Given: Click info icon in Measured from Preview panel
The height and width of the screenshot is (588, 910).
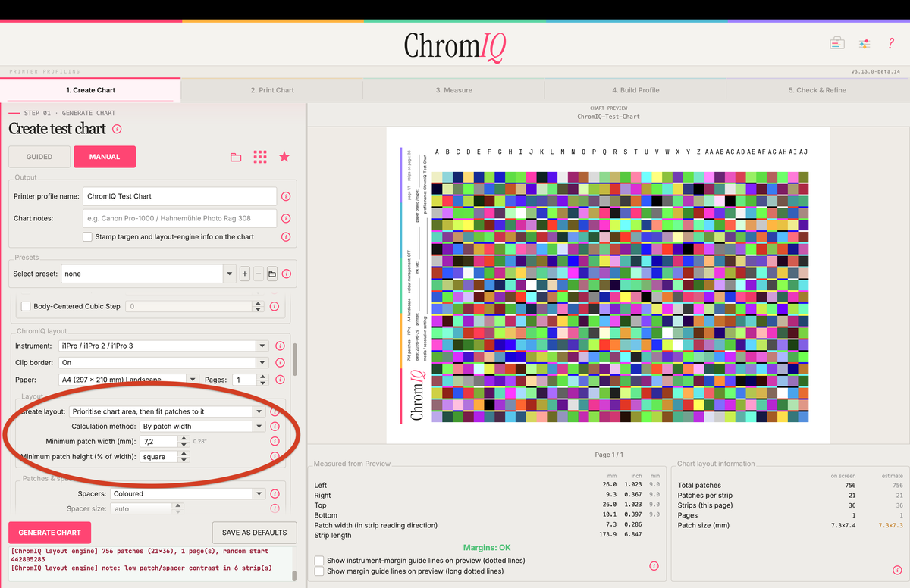Looking at the screenshot, I should point(654,566).
